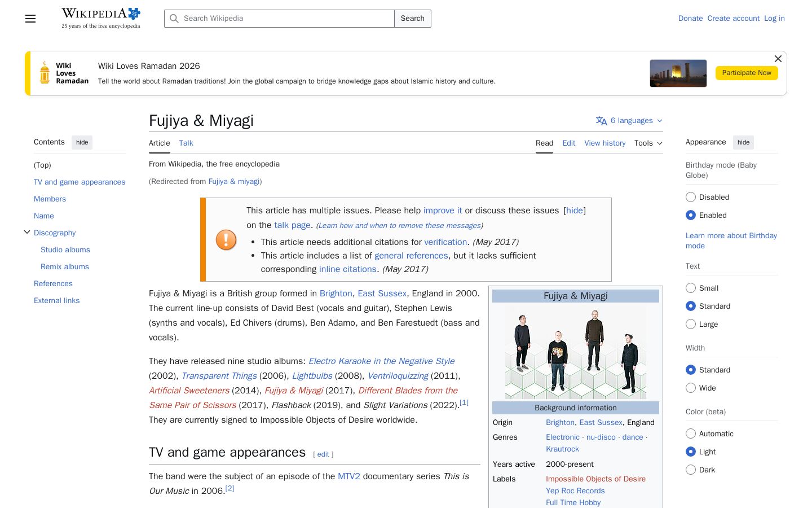812x508 pixels.
Task: Open the MTV2 link
Action: tap(349, 476)
